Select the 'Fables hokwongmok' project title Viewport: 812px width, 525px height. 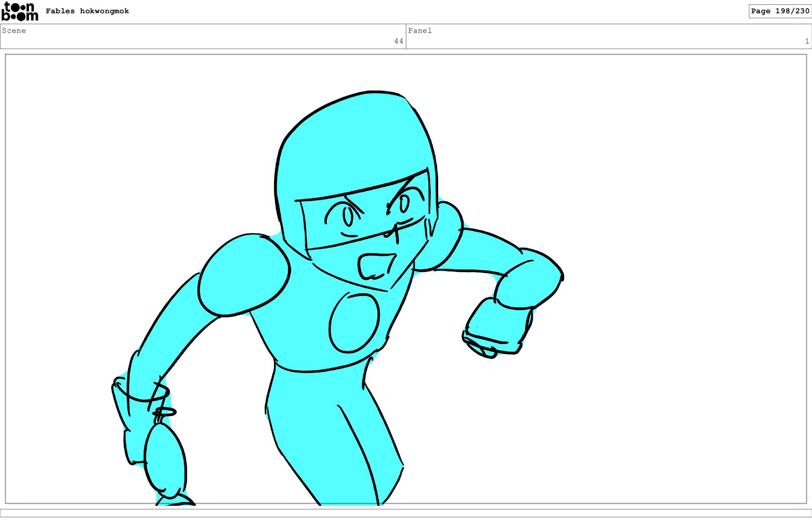[x=87, y=11]
